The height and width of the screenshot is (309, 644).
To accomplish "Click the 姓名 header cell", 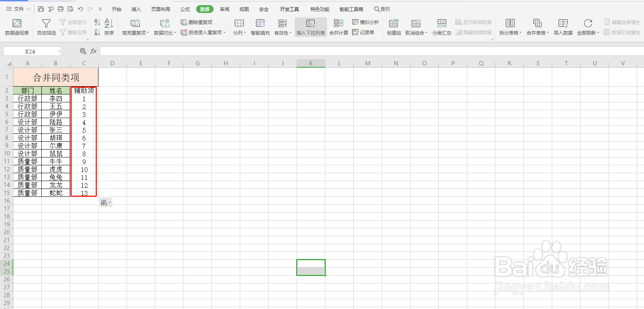I will [x=56, y=91].
